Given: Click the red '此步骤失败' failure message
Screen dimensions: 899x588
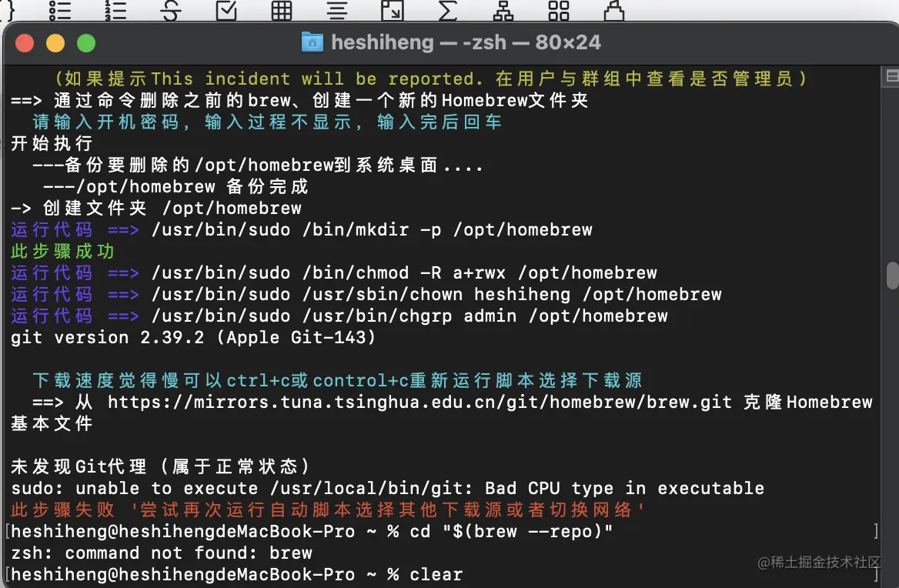Looking at the screenshot, I should [327, 509].
